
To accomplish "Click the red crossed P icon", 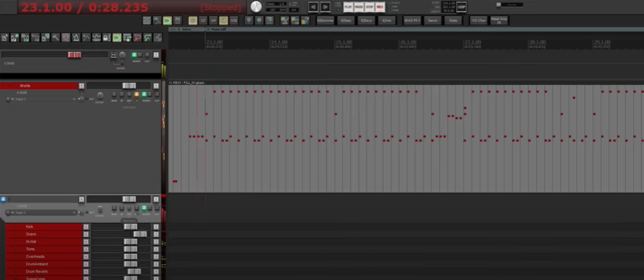I will (x=137, y=38).
